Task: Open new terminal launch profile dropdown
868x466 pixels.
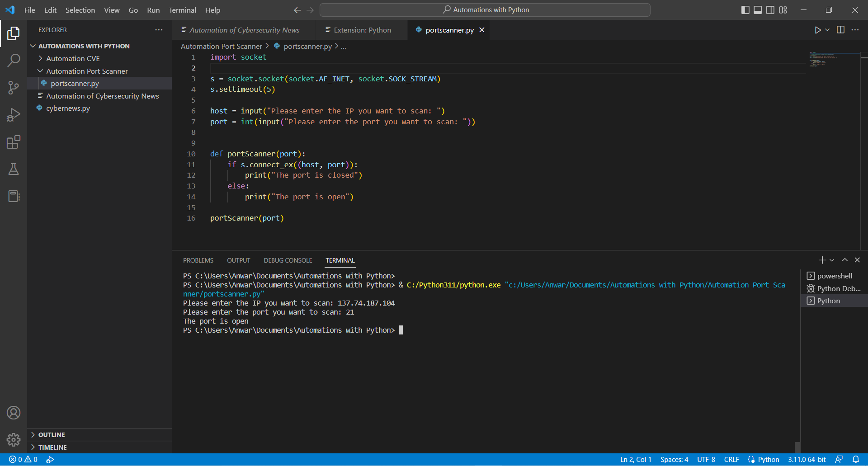Action: tap(832, 260)
